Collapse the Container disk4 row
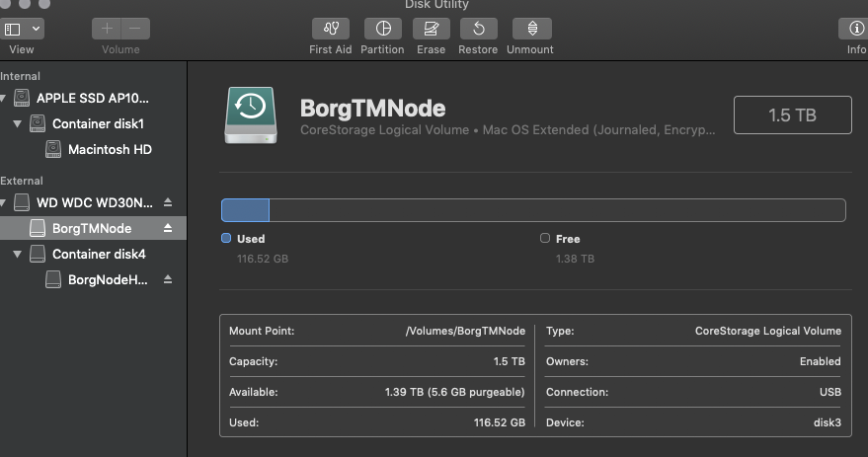The height and width of the screenshot is (457, 868). pyautogui.click(x=17, y=254)
